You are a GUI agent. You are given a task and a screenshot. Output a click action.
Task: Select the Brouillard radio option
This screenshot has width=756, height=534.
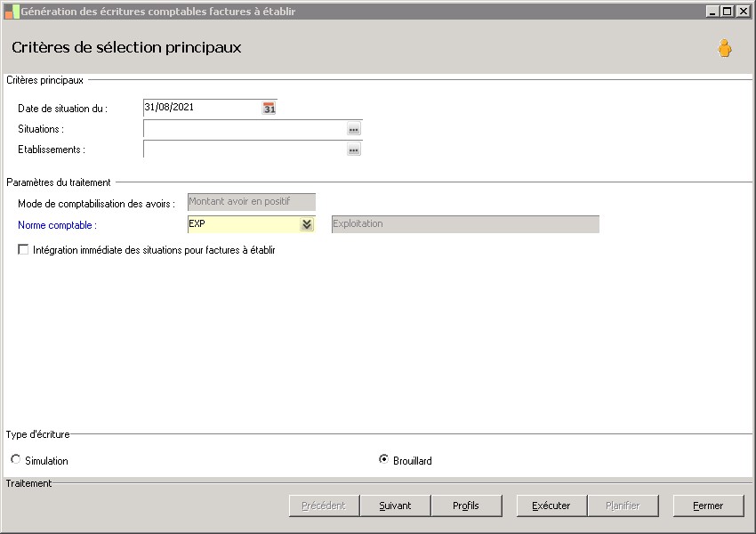click(383, 460)
